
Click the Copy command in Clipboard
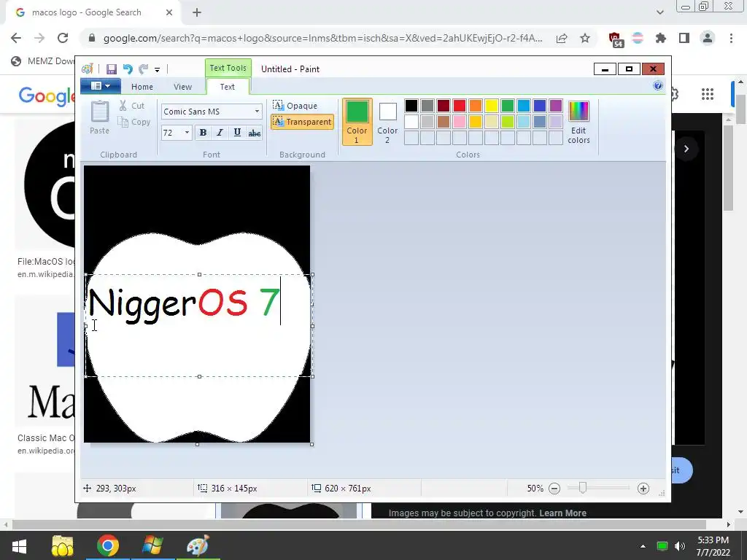pyautogui.click(x=134, y=122)
